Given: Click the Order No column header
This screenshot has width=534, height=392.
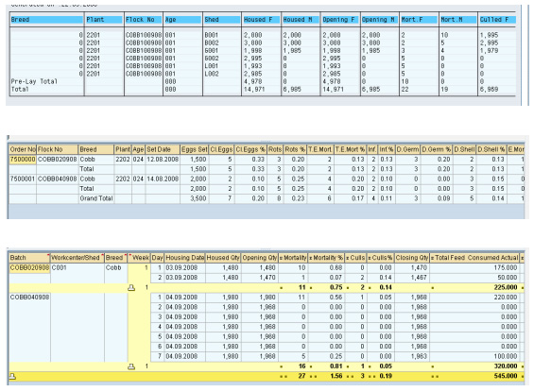Looking at the screenshot, I should click(23, 149).
